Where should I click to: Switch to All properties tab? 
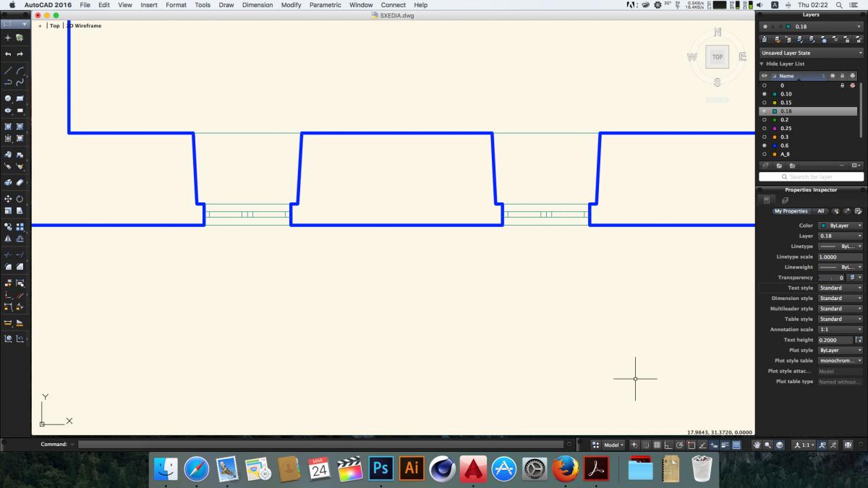coord(821,211)
